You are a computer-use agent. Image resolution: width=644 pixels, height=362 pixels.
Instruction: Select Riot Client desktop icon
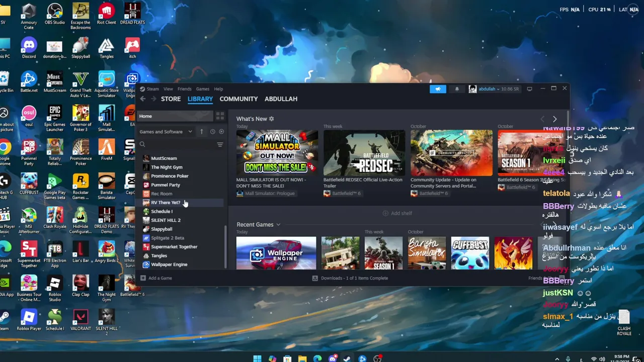tap(106, 15)
